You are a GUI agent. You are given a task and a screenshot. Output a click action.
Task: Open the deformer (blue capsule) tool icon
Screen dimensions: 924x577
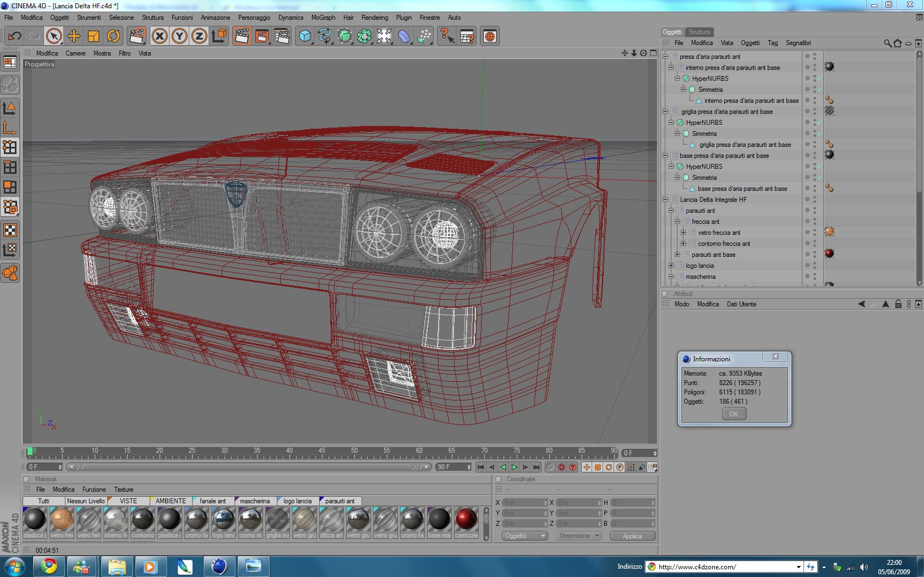404,36
